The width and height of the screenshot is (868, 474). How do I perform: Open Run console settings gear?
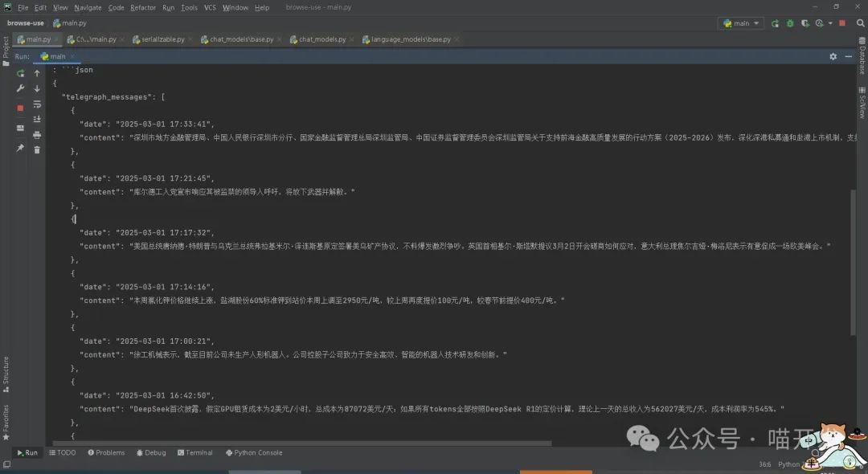[x=833, y=56]
